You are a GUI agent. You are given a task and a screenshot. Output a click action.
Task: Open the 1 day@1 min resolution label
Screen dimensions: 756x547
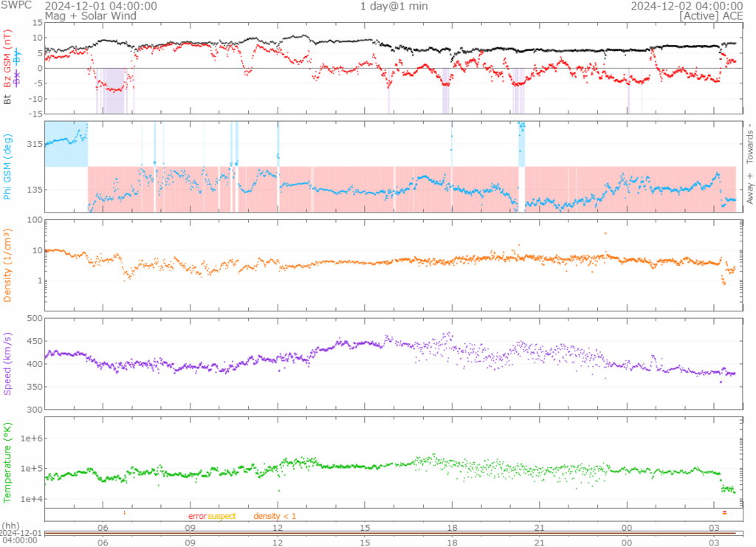(x=394, y=6)
